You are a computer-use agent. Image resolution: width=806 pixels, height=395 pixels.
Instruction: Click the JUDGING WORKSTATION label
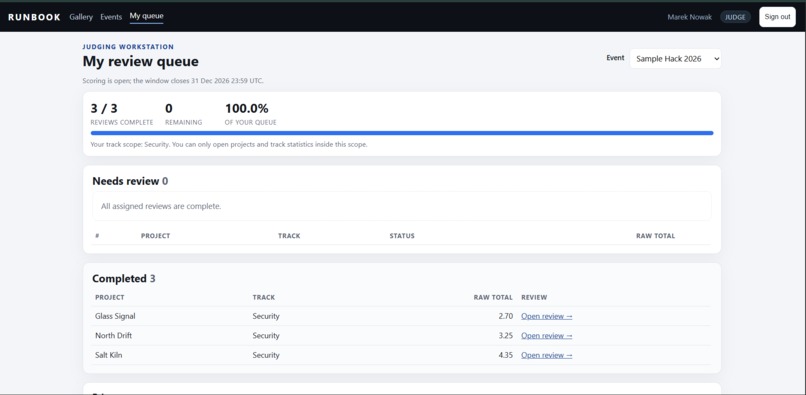pyautogui.click(x=128, y=47)
